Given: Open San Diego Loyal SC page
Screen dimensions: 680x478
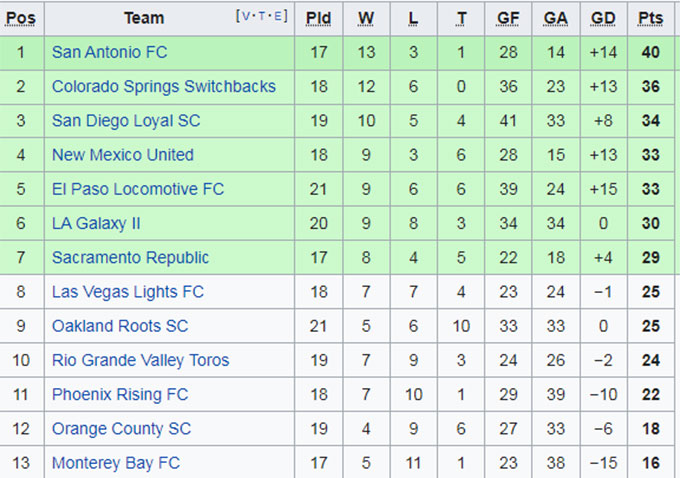Looking at the screenshot, I should (x=126, y=121).
